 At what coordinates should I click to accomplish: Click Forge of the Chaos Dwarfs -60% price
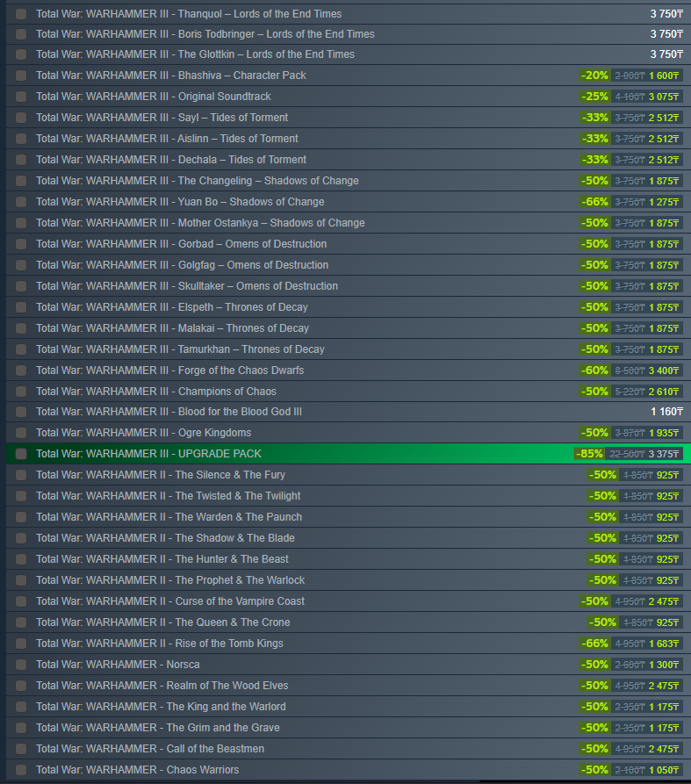[630, 370]
